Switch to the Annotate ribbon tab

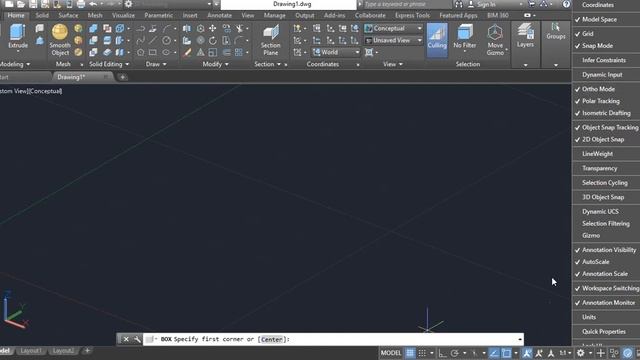(220, 16)
